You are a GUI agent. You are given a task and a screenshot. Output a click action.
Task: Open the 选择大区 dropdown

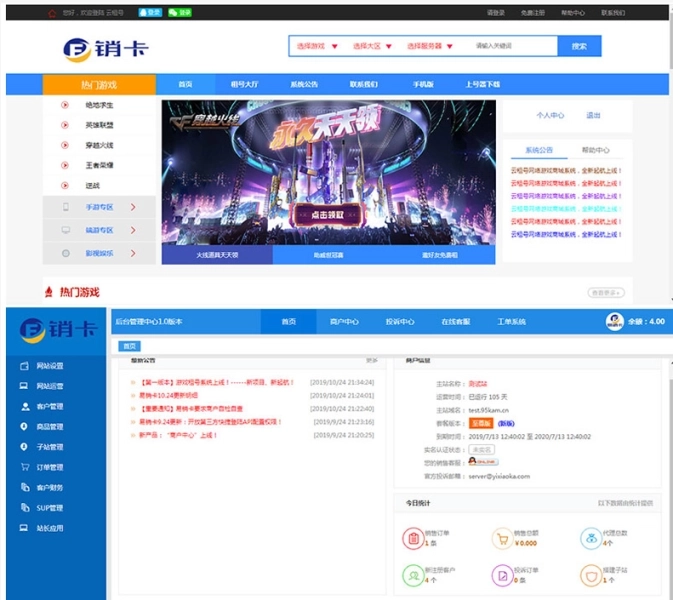372,46
